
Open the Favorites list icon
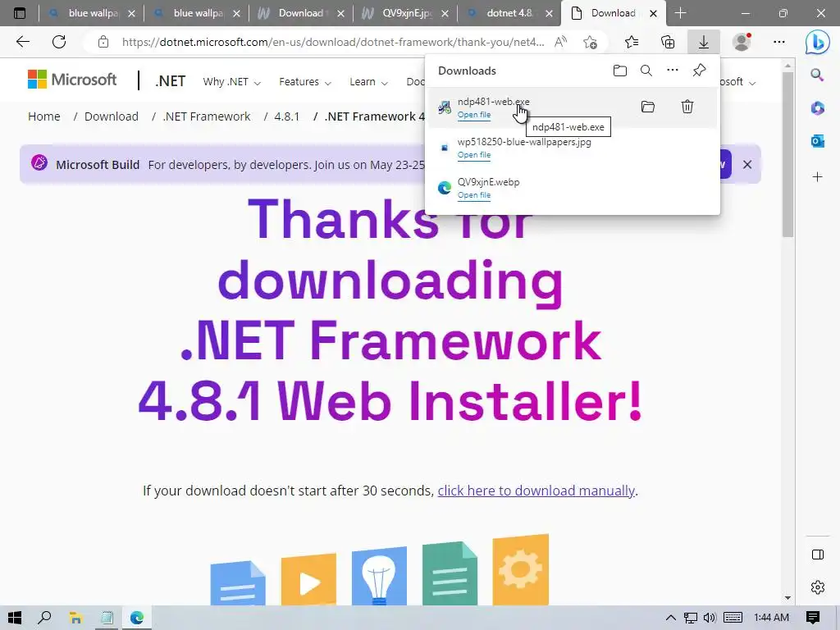coord(632,42)
